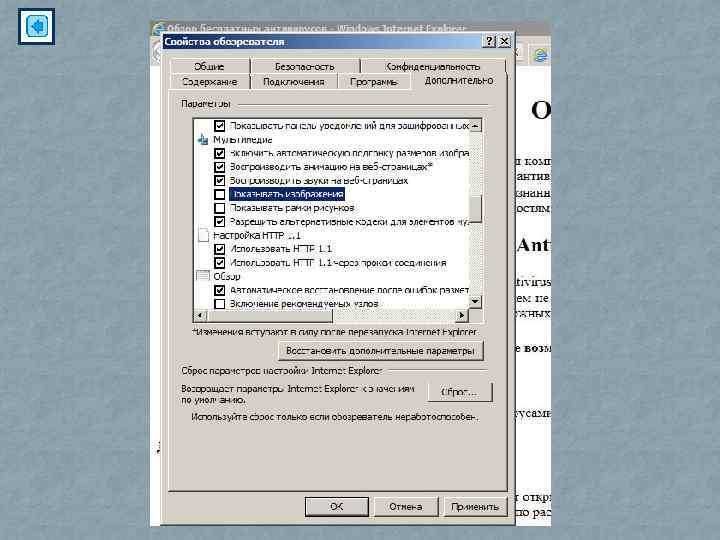Click the settings list scroll up arrow
Image resolution: width=720 pixels, height=540 pixels.
pos(476,125)
